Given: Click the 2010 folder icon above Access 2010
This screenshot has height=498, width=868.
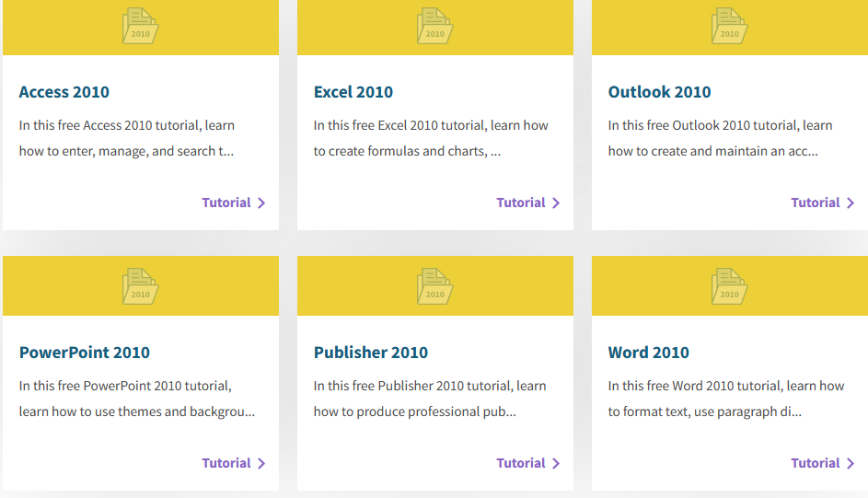Looking at the screenshot, I should point(140,26).
